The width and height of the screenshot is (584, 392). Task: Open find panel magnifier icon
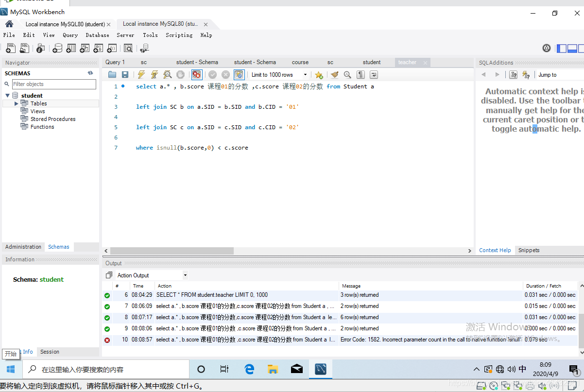(x=347, y=75)
